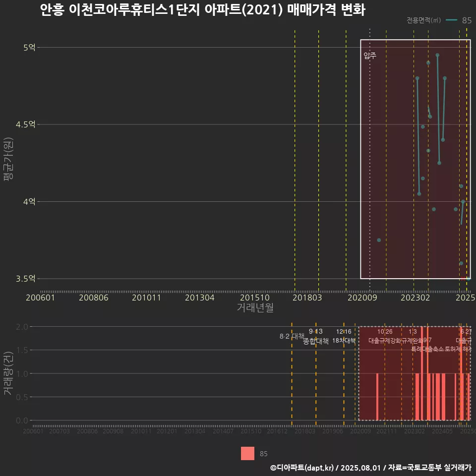Click the '입주' move-in marker label
Screen dimensions: 476x476
point(370,55)
